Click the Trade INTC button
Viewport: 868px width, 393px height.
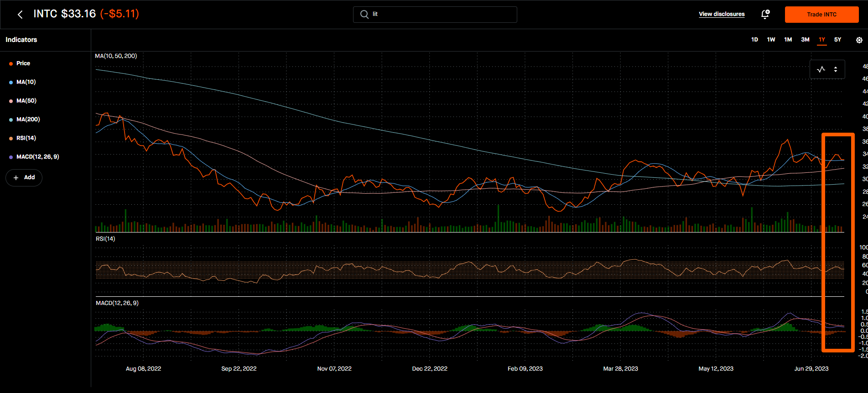pyautogui.click(x=821, y=15)
